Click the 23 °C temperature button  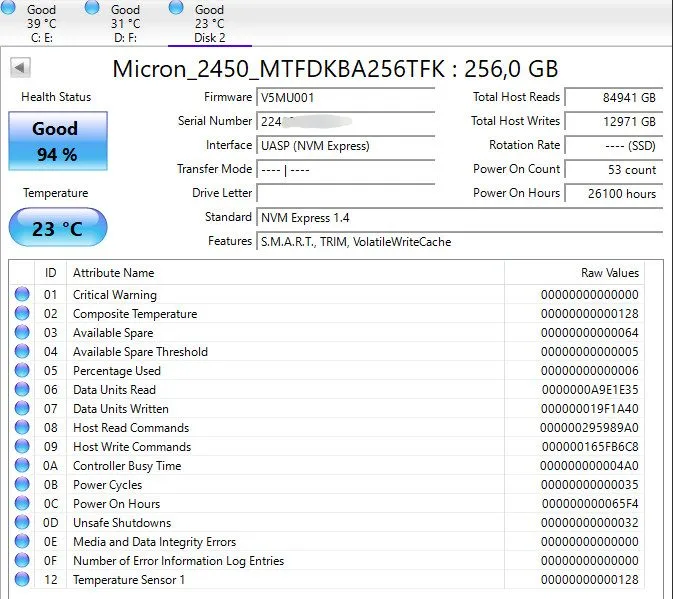58,227
